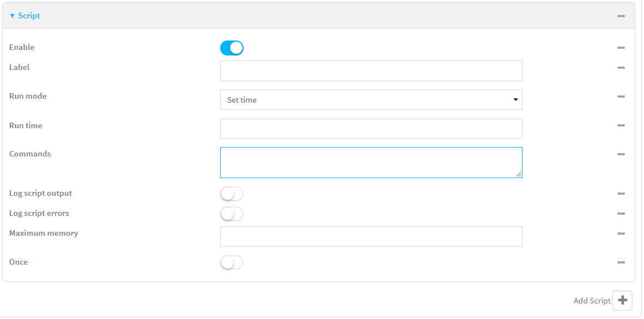Screen dimensions: 644x319
Task: Open the options menu for Maximum memory row
Action: click(621, 234)
